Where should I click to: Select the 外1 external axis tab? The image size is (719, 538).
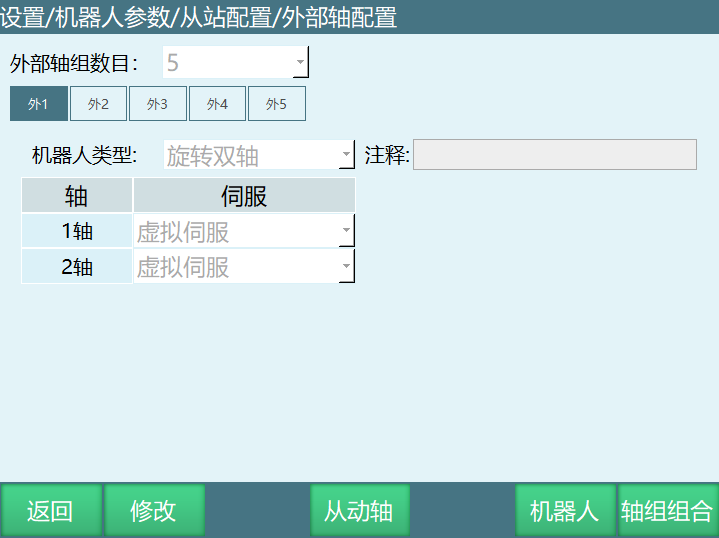coord(39,104)
